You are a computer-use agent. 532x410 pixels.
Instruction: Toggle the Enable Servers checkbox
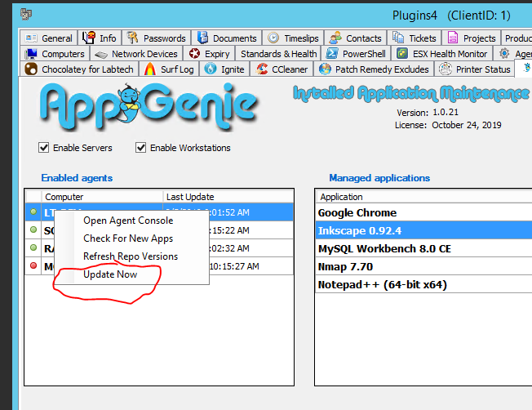click(43, 148)
